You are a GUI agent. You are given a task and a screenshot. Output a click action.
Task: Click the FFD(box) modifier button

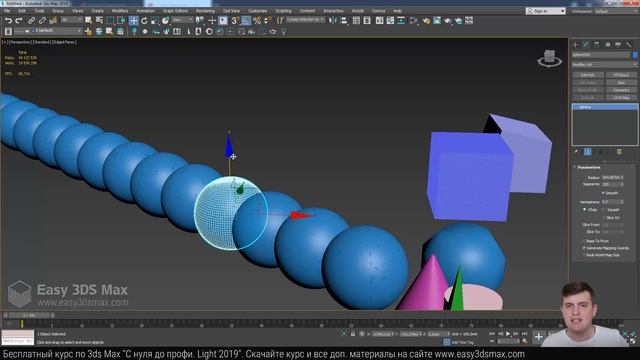pyautogui.click(x=621, y=75)
